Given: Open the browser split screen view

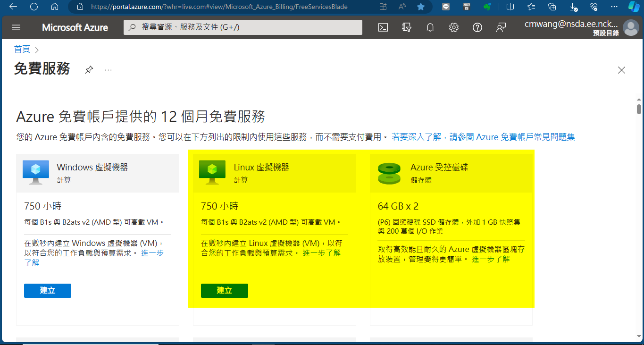Looking at the screenshot, I should tap(510, 7).
